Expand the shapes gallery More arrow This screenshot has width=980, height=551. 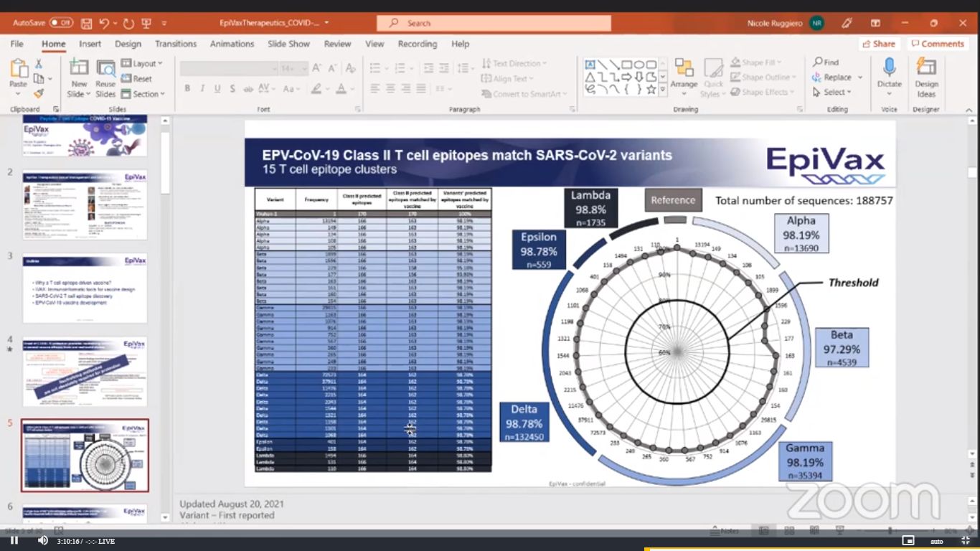[663, 90]
